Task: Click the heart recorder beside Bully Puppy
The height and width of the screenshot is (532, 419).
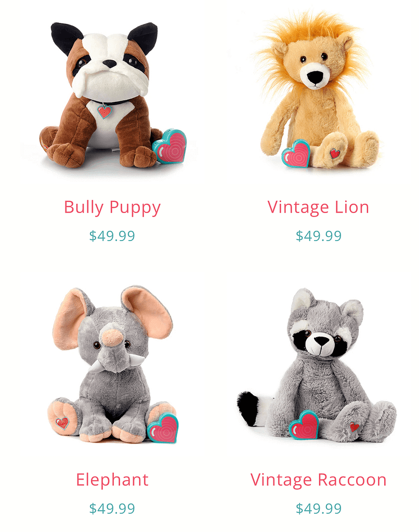Action: pyautogui.click(x=170, y=146)
